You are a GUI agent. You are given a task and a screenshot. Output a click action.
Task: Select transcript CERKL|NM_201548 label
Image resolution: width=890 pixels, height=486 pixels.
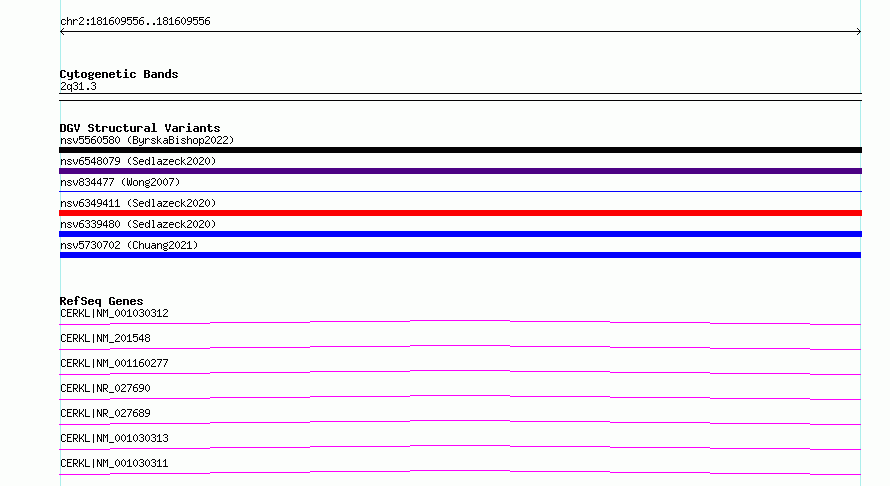105,338
